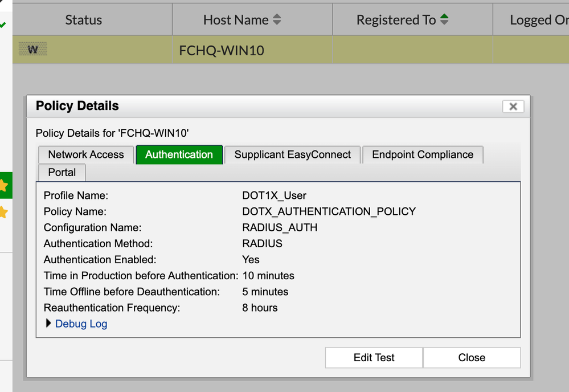Screen dimensions: 569x392
Task: Click the green checkmark icon at left edge
Action: point(3,25)
